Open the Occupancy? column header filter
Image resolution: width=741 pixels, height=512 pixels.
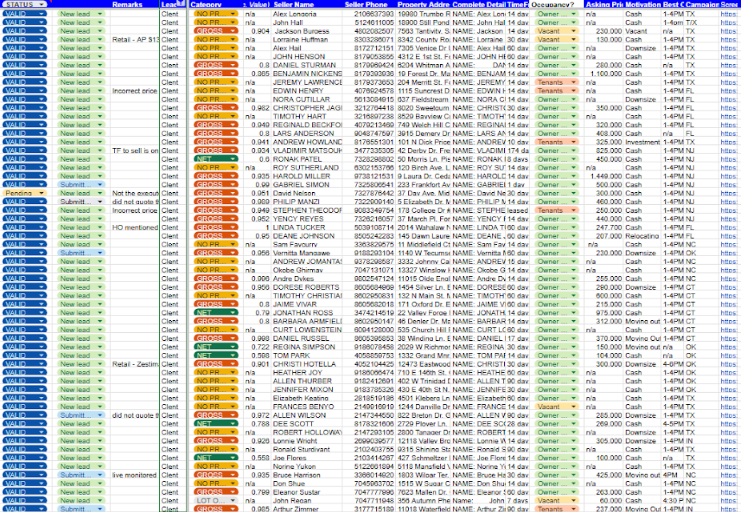click(579, 5)
